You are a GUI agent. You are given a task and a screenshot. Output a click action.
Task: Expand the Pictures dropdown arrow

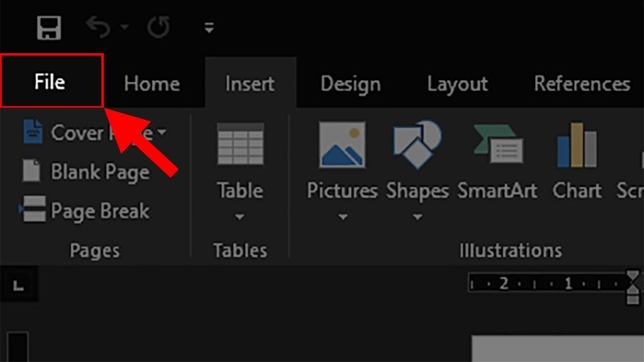[x=342, y=216]
